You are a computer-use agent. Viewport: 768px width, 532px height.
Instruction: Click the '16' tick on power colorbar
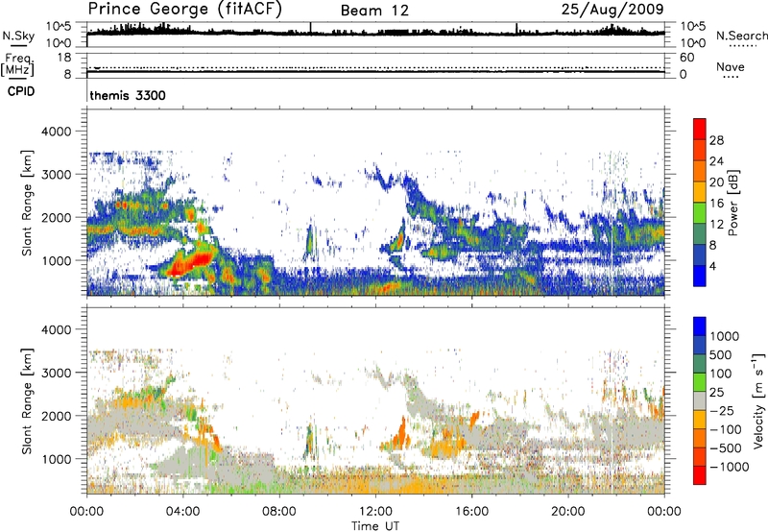tap(716, 204)
